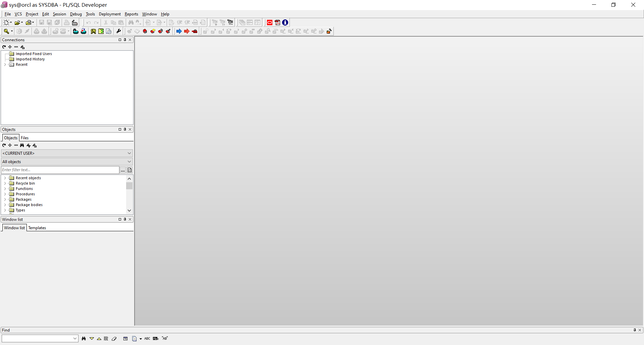644x345 pixels.
Task: Pin the Find panel
Action: tap(635, 330)
